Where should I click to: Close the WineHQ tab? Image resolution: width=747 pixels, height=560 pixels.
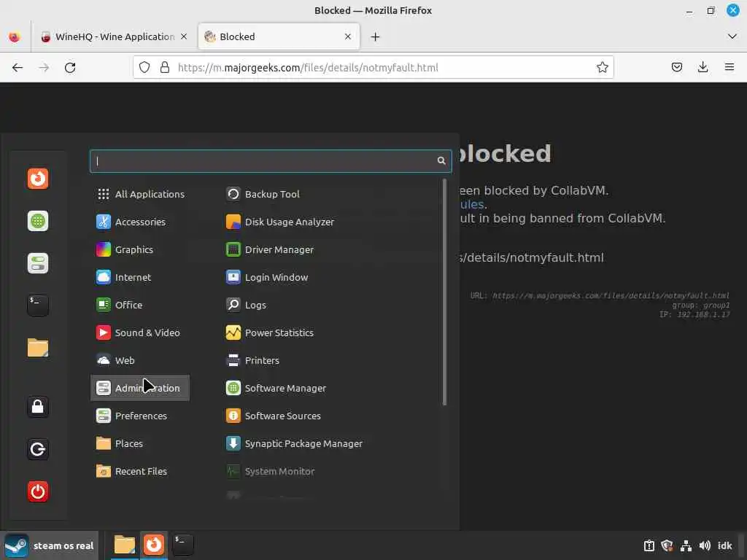point(184,36)
